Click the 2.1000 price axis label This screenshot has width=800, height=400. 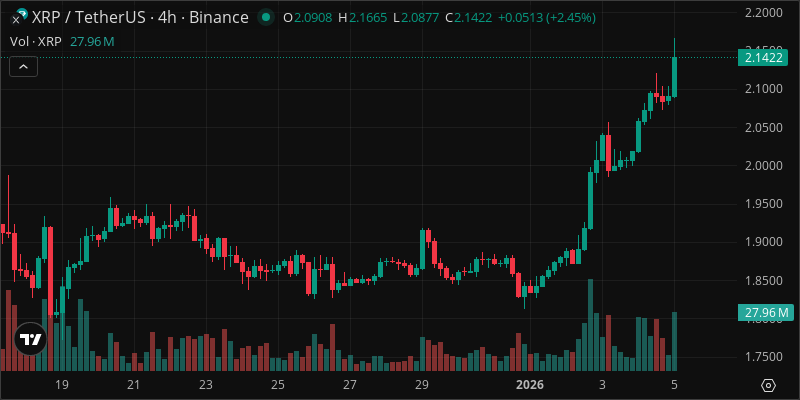[x=764, y=89]
